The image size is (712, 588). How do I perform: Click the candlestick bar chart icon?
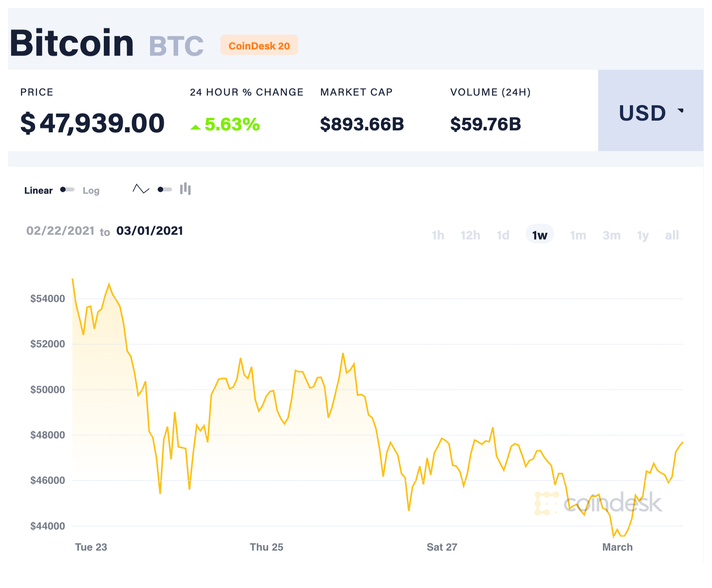tap(185, 189)
